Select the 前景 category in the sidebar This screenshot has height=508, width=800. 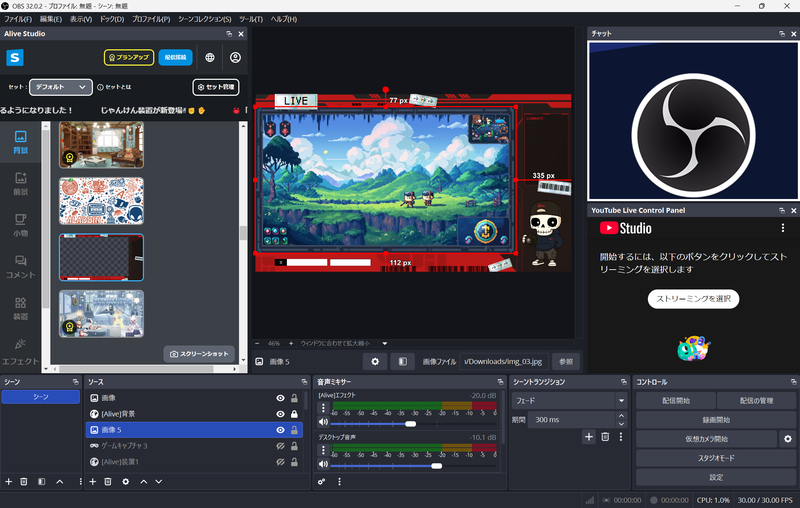(x=20, y=184)
